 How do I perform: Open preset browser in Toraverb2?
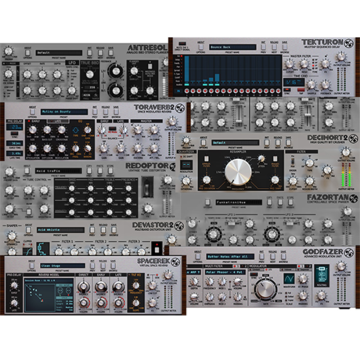[116, 112]
